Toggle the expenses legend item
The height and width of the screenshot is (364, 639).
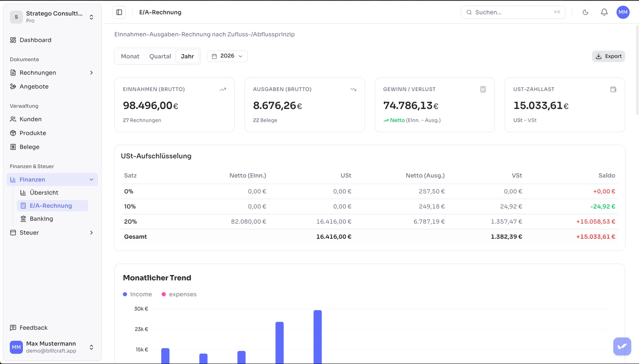click(x=179, y=294)
